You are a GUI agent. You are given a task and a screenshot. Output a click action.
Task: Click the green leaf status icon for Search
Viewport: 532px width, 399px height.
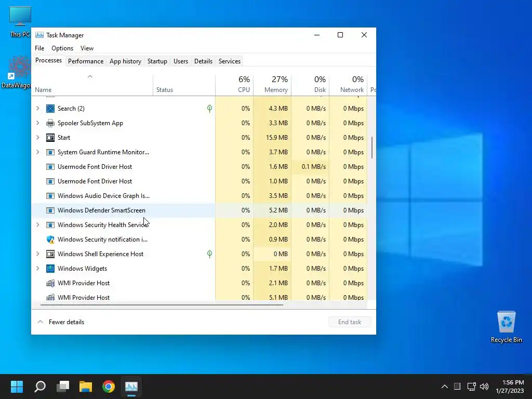click(210, 109)
